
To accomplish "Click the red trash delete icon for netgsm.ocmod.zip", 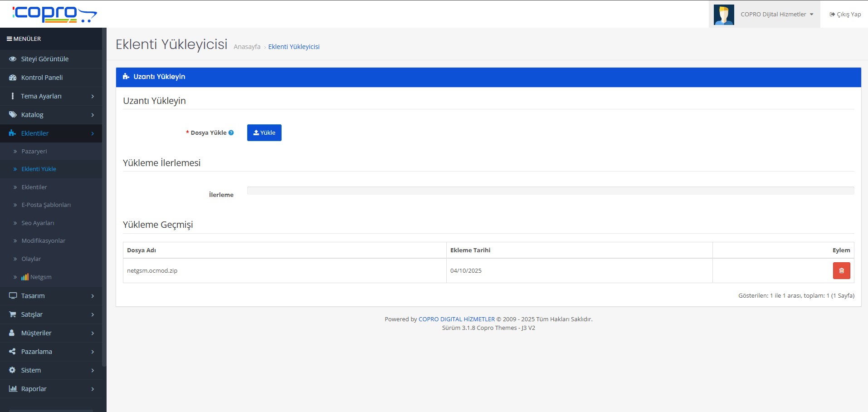I will click(841, 270).
